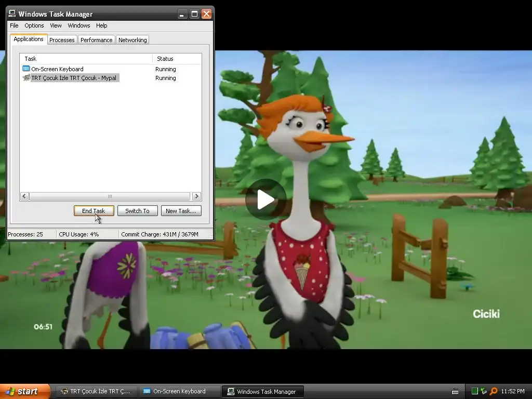Switch to the Performance tab
This screenshot has width=532, height=399.
tap(96, 40)
